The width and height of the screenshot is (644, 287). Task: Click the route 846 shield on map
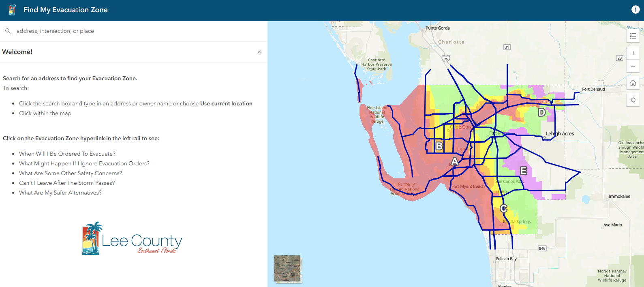(x=542, y=248)
